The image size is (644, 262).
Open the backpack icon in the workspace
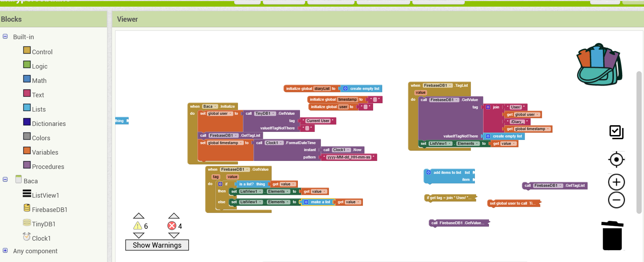pos(599,65)
